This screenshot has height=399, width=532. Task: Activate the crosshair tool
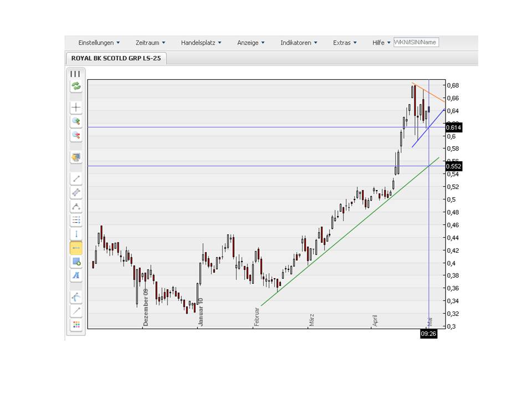[76, 108]
